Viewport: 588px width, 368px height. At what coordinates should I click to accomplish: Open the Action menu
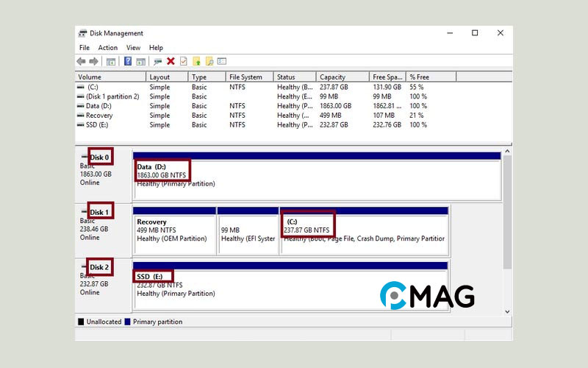107,48
